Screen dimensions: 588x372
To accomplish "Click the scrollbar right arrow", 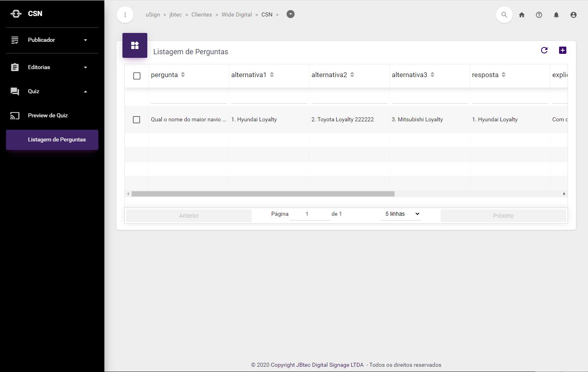I will (564, 194).
